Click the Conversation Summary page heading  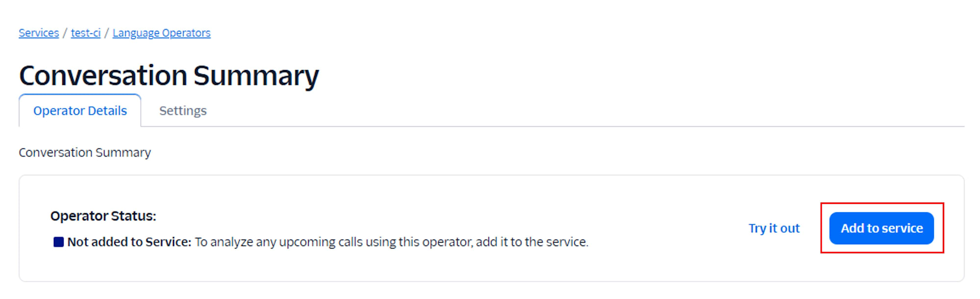[x=169, y=75]
